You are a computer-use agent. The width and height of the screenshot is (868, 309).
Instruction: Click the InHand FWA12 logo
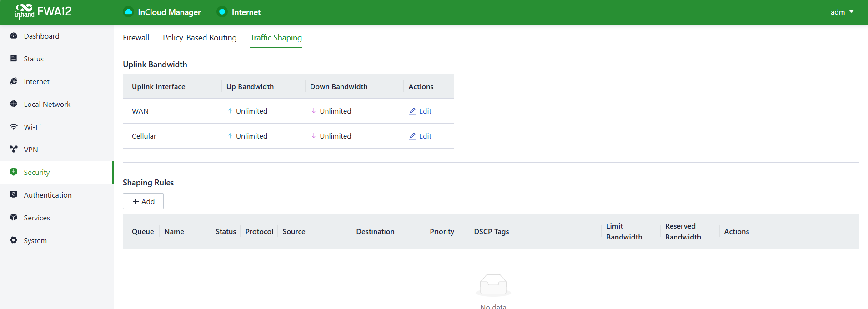point(43,11)
